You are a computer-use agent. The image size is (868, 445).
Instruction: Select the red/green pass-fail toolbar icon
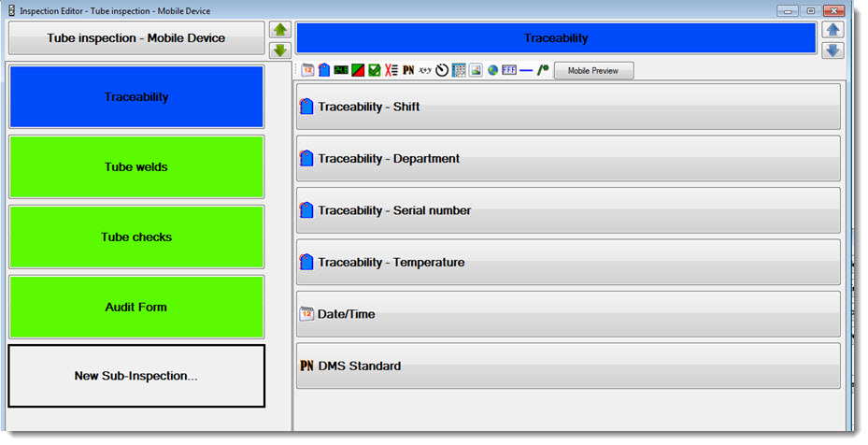click(358, 70)
